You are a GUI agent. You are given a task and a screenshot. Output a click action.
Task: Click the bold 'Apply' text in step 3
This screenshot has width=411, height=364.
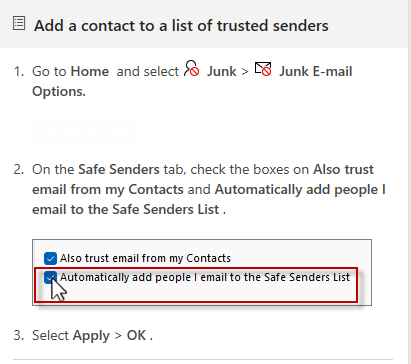91,336
